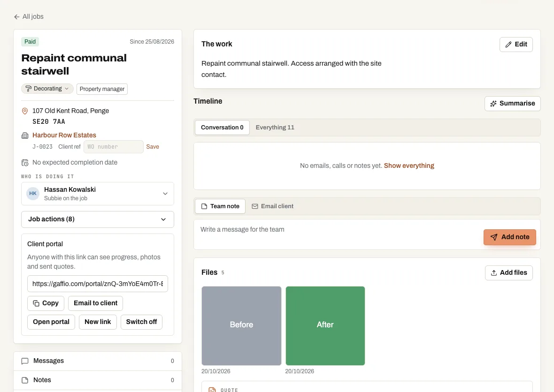The image size is (554, 392).
Task: Open the Harbour Row Estates client link
Action: pos(64,135)
